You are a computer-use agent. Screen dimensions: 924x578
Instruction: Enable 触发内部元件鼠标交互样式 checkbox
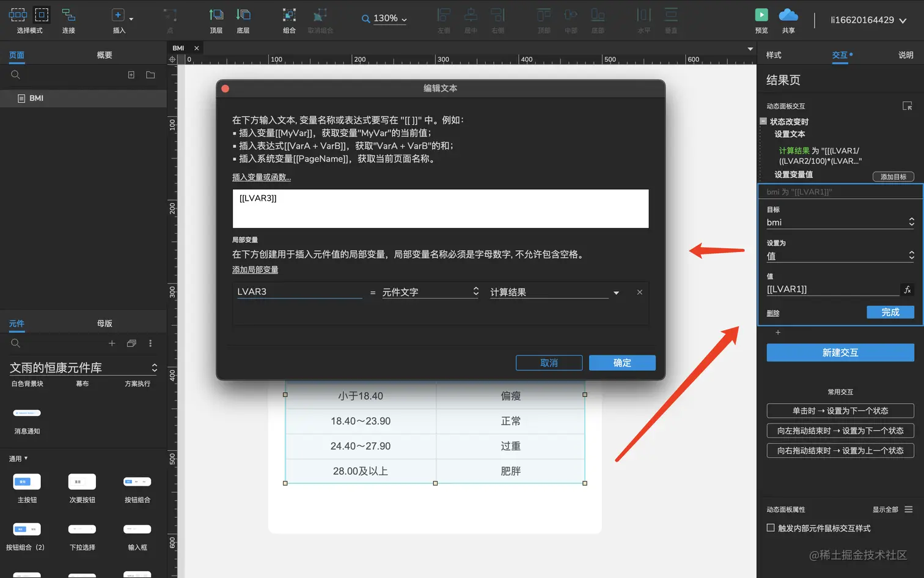point(771,528)
